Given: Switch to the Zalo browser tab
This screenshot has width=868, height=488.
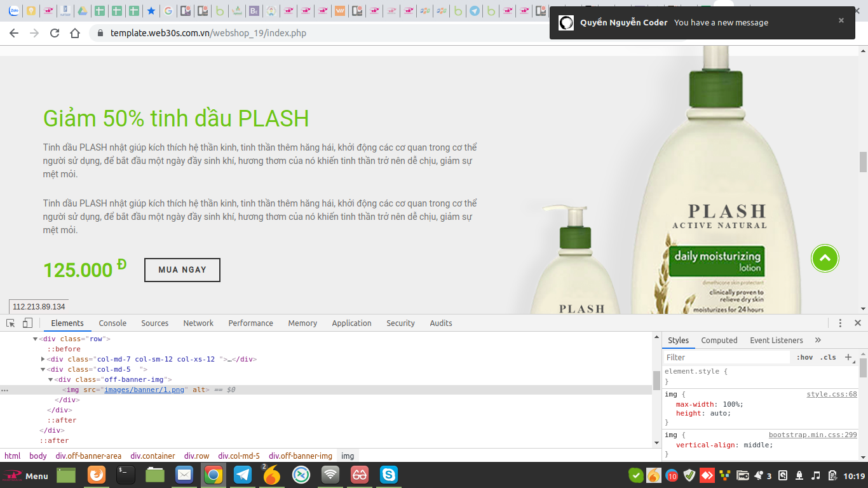Looking at the screenshot, I should 13,11.
